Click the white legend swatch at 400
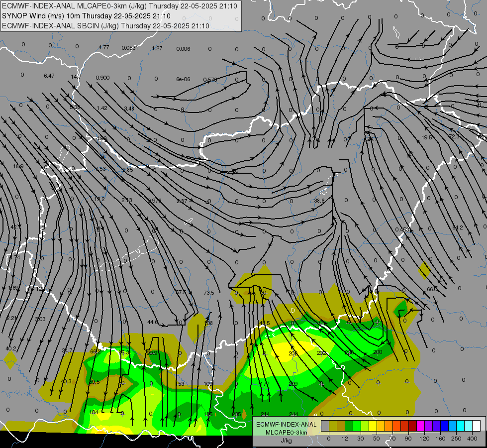 click(477, 426)
